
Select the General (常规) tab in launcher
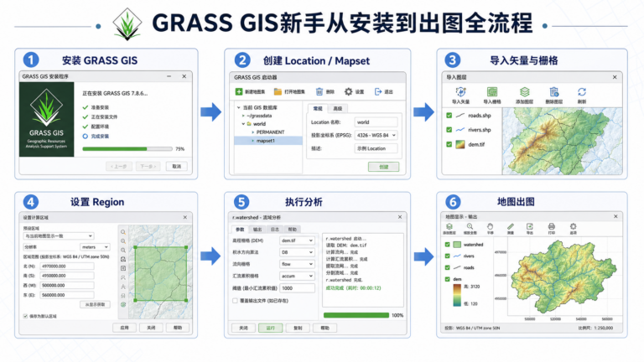318,108
